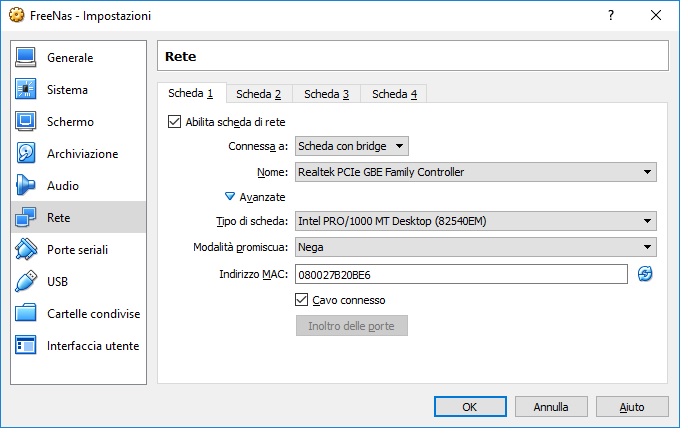Select the Sistema chip icon
The height and width of the screenshot is (436, 688).
click(25, 89)
